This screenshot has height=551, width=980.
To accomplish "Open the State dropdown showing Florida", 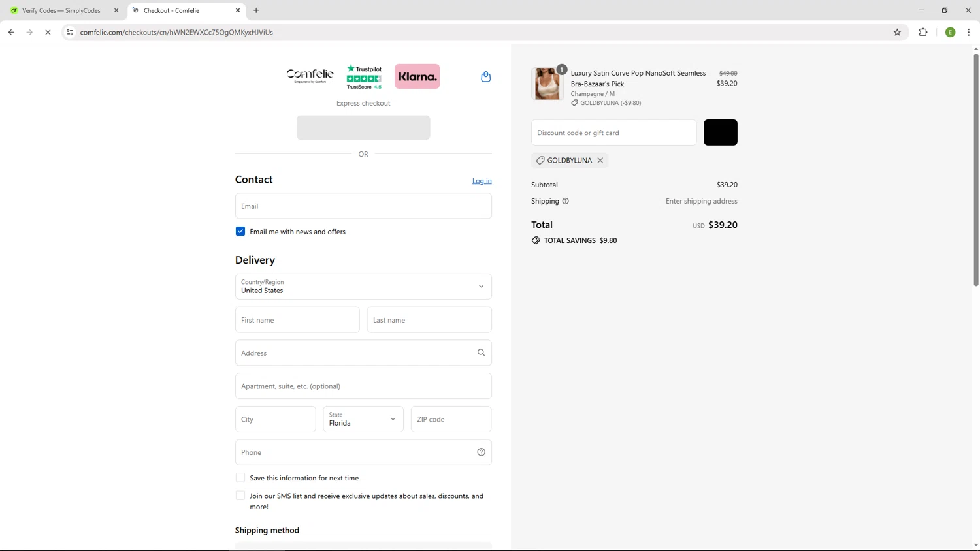I will pos(363,419).
